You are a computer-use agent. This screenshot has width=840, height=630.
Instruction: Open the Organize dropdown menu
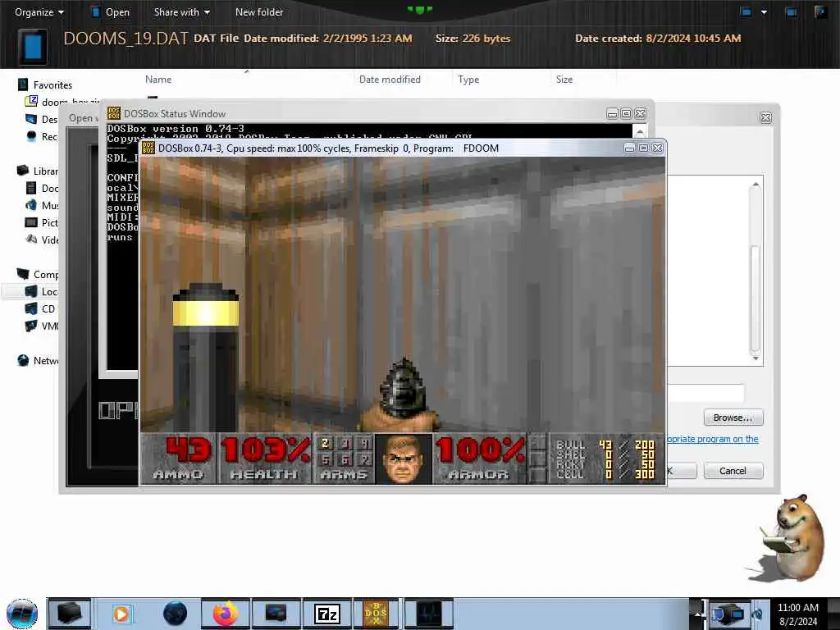coord(39,11)
